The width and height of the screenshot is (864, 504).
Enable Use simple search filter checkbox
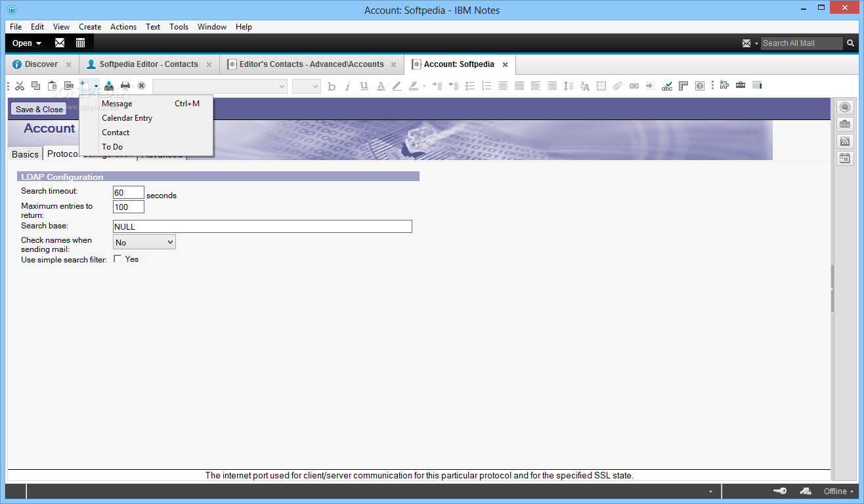click(x=118, y=259)
